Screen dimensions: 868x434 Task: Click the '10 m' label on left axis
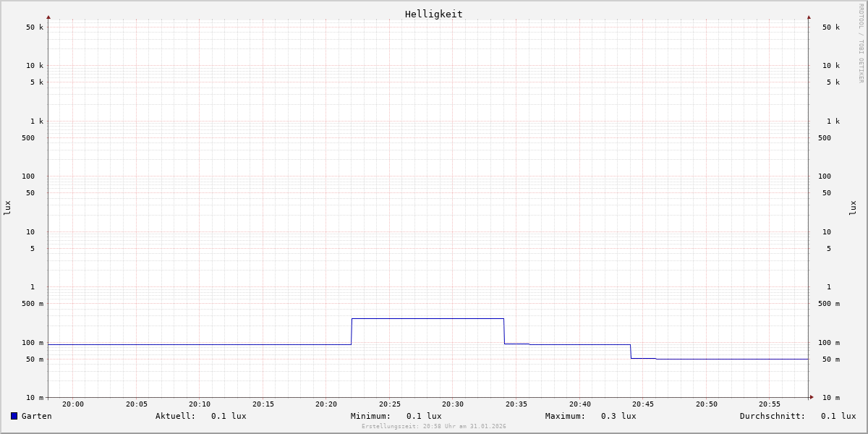pos(35,398)
